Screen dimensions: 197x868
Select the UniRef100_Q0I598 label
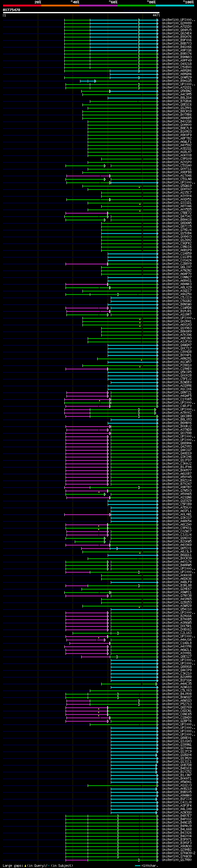pos(177,433)
